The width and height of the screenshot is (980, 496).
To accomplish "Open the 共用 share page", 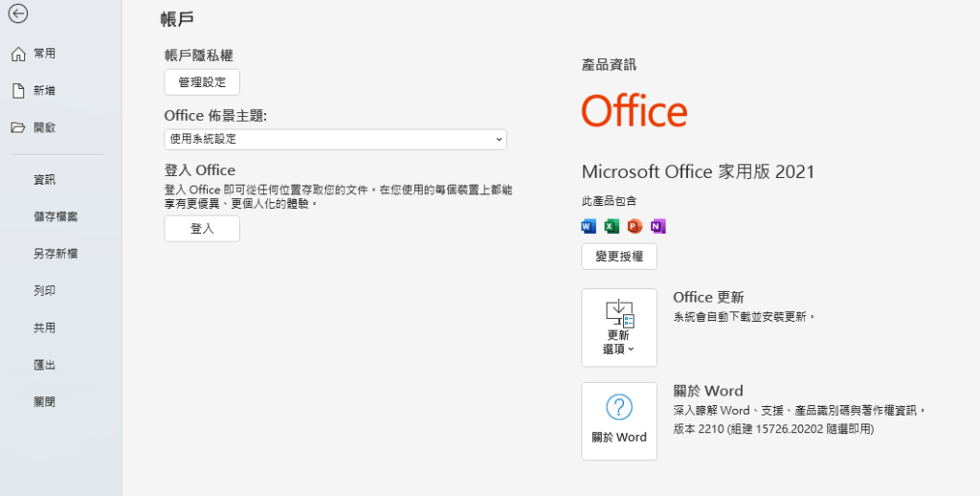I will coord(44,327).
